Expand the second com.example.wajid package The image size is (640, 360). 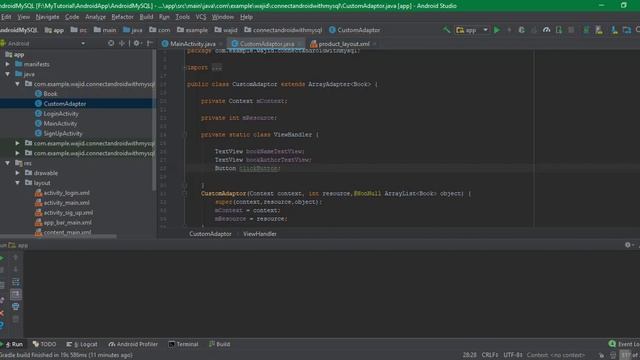[x=18, y=143]
